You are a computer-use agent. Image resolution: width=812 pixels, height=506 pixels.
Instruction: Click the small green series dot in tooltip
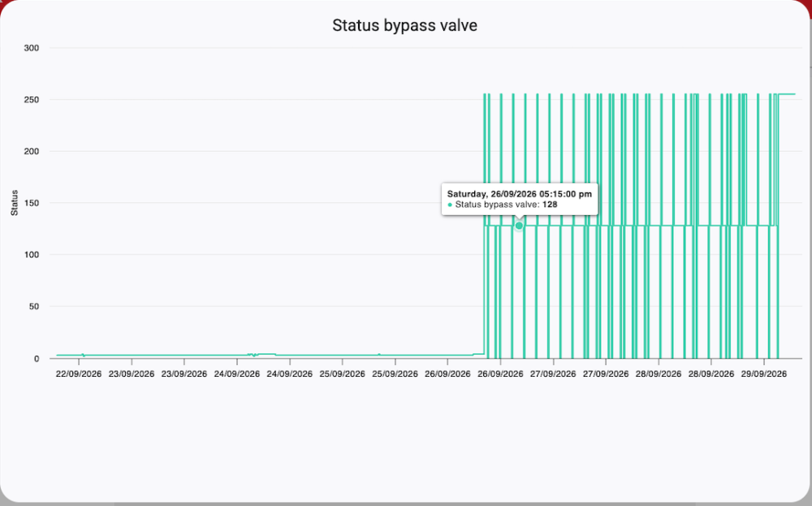click(x=450, y=205)
